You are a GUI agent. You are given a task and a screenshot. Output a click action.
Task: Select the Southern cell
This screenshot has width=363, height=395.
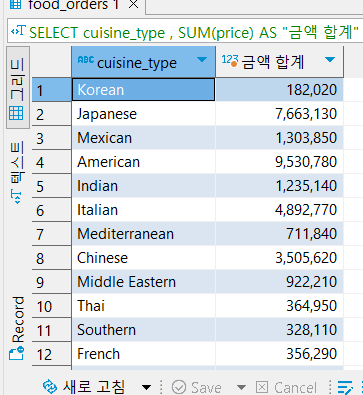coord(143,330)
